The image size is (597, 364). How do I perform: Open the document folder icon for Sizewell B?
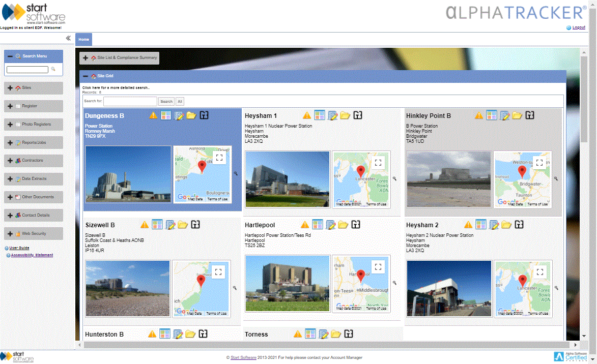click(183, 224)
